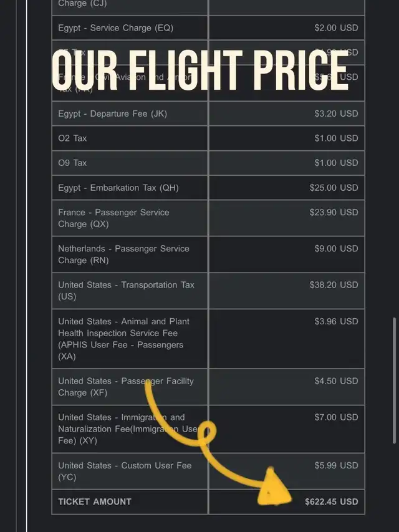Select the O2 Tax row label

(72, 138)
